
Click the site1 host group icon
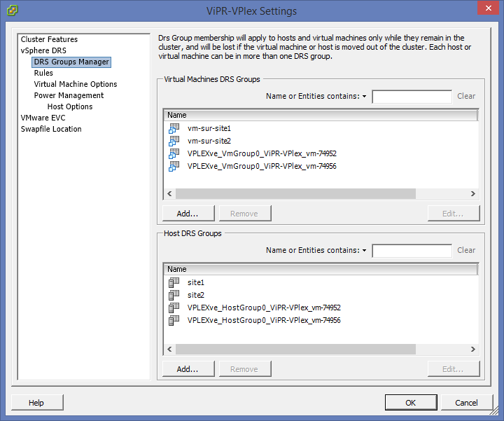174,283
